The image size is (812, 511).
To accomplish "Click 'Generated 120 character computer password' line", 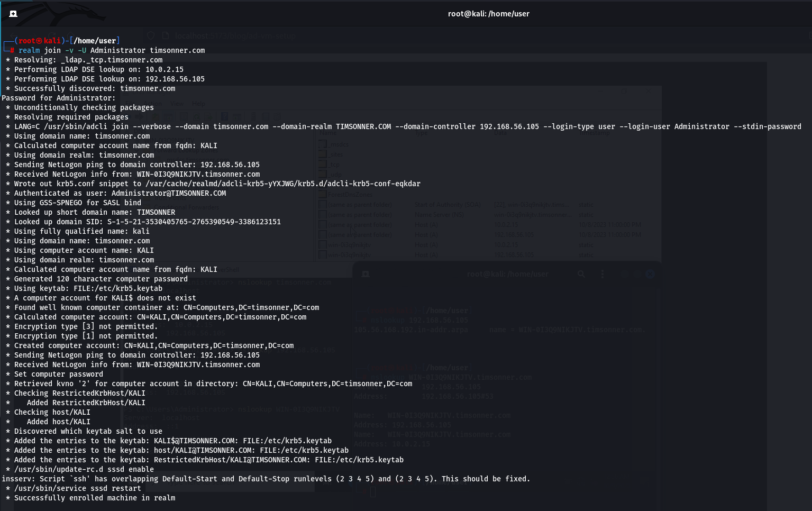I will tap(97, 279).
